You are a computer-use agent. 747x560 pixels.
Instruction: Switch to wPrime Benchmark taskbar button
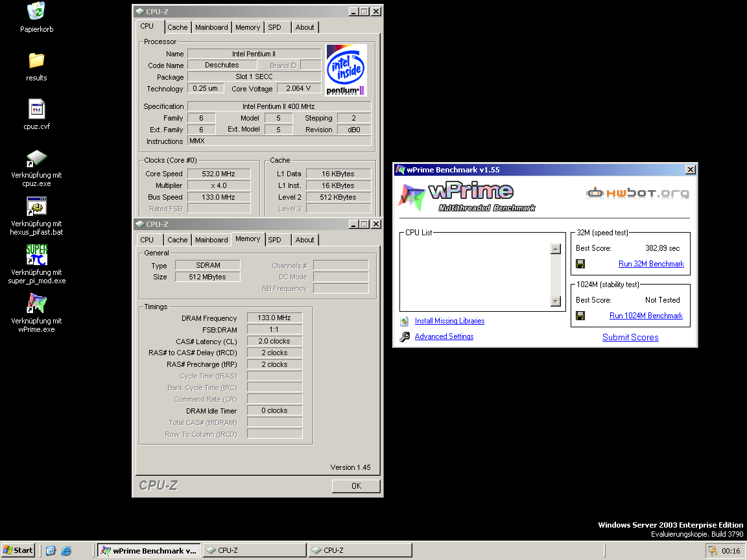150,550
